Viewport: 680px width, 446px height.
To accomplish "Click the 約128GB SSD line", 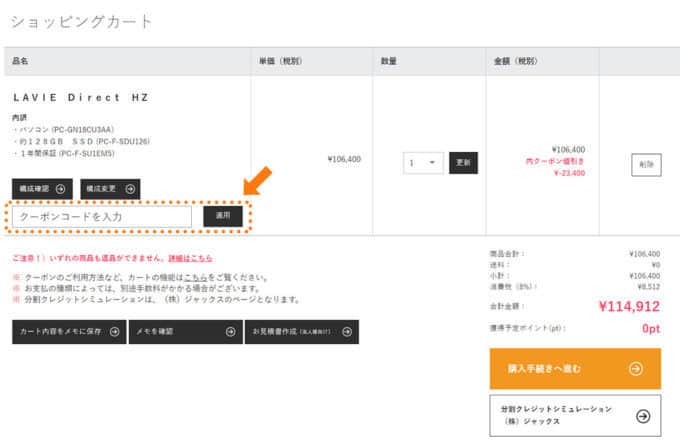I will pos(82,141).
